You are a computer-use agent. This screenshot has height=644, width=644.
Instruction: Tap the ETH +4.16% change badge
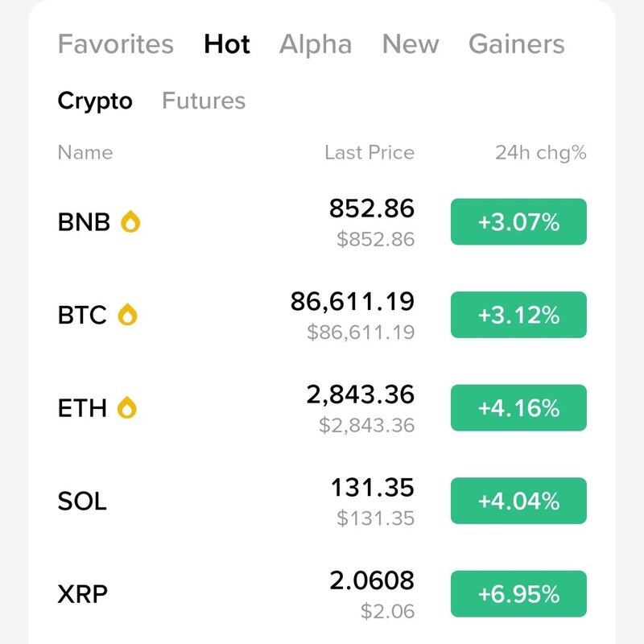pos(518,408)
